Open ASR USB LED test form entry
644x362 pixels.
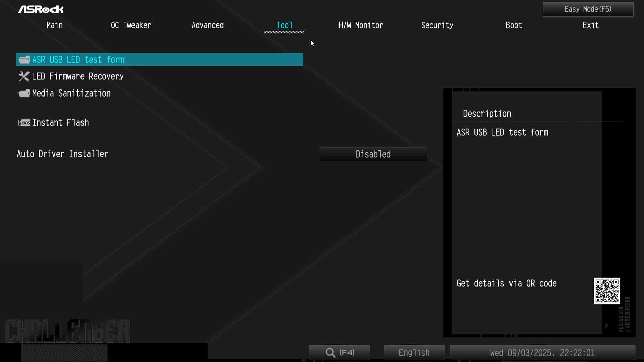click(160, 60)
